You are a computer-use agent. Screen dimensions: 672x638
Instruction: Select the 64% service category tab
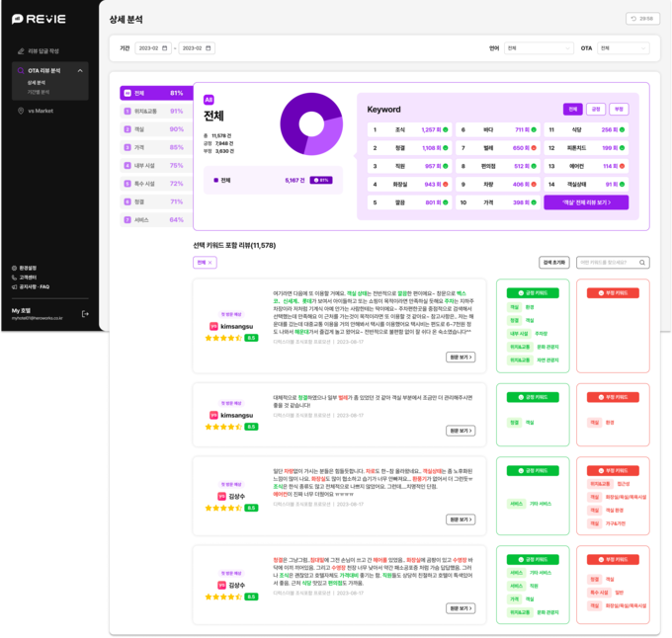point(155,220)
